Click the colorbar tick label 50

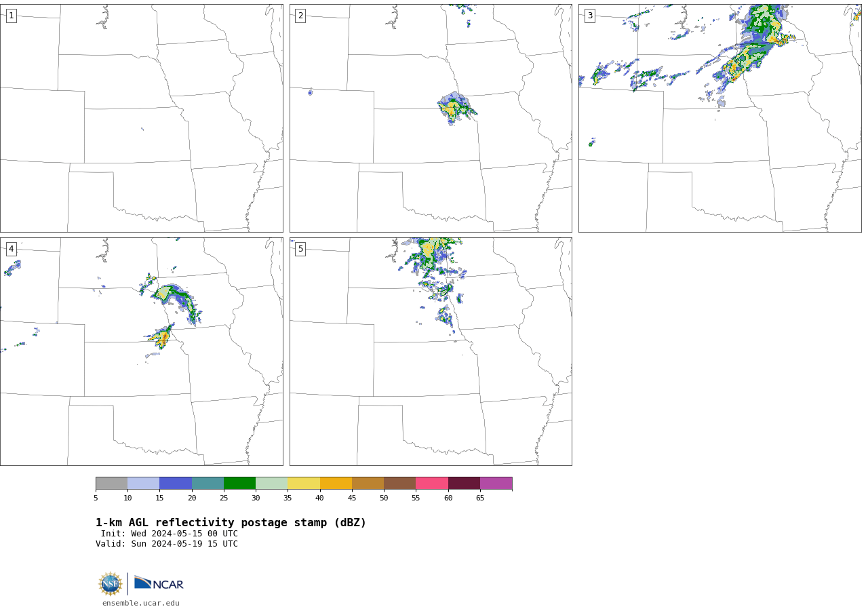(x=384, y=498)
